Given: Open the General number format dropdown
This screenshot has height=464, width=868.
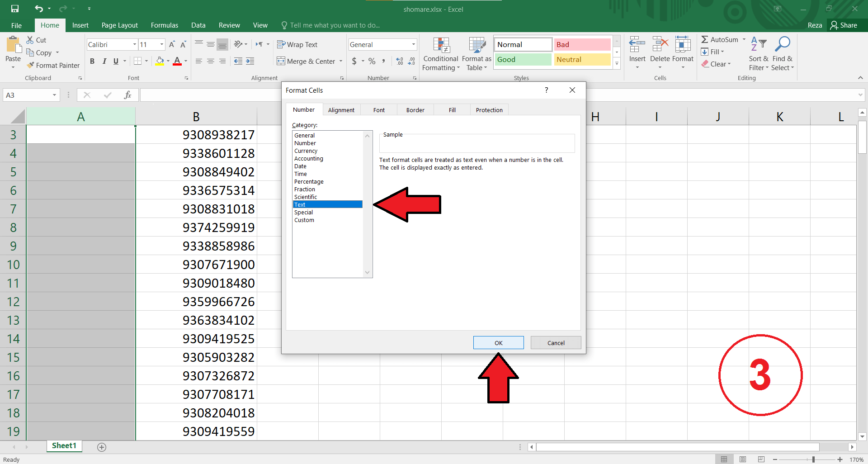Looking at the screenshot, I should pyautogui.click(x=413, y=44).
